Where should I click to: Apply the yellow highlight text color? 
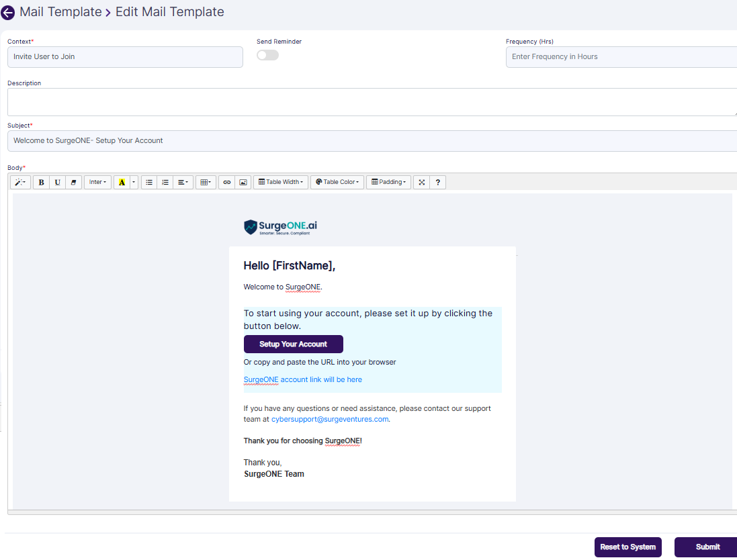[122, 182]
